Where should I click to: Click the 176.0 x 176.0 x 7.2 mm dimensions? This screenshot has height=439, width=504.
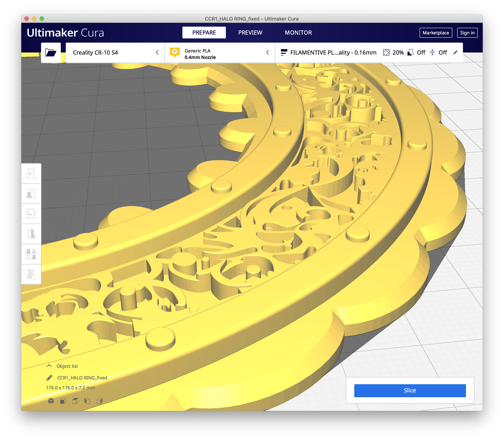click(70, 388)
